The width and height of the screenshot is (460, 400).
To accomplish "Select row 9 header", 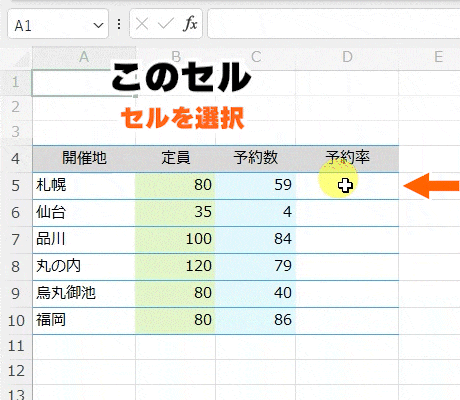I will click(x=16, y=294).
